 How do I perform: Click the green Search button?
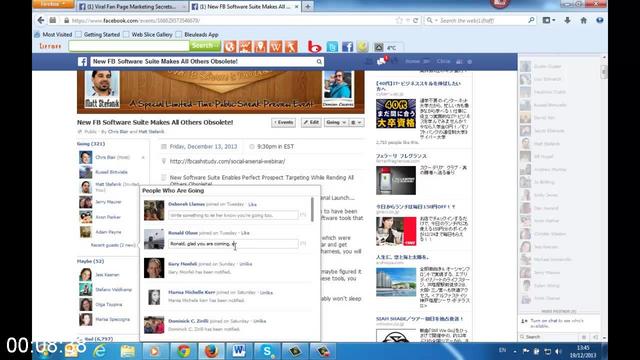(x=205, y=46)
